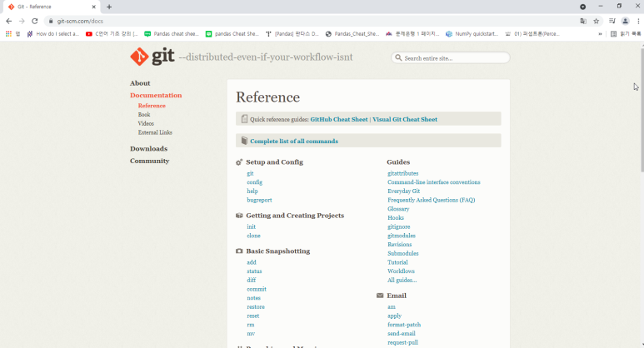Open the init command reference
Image resolution: width=644 pixels, height=348 pixels.
[251, 226]
